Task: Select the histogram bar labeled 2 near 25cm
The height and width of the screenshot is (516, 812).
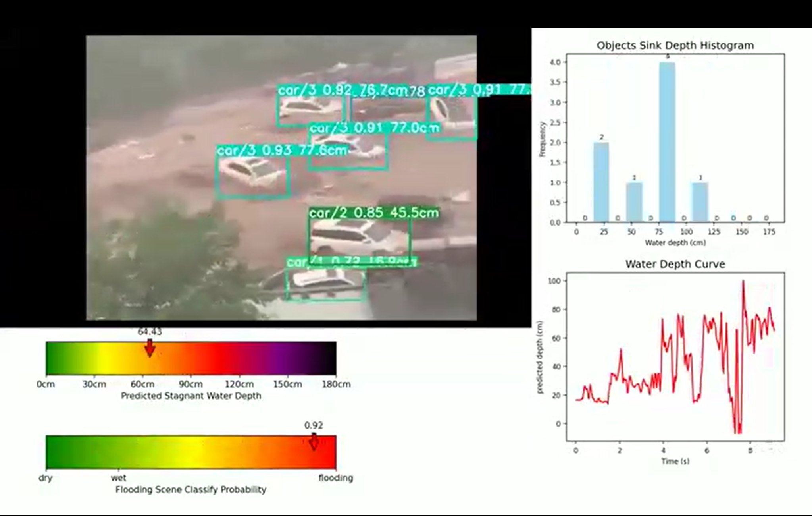Action: pos(601,183)
